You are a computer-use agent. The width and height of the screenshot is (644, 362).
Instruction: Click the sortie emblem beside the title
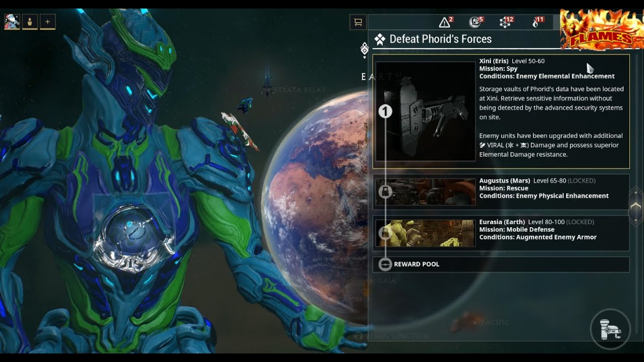click(380, 39)
